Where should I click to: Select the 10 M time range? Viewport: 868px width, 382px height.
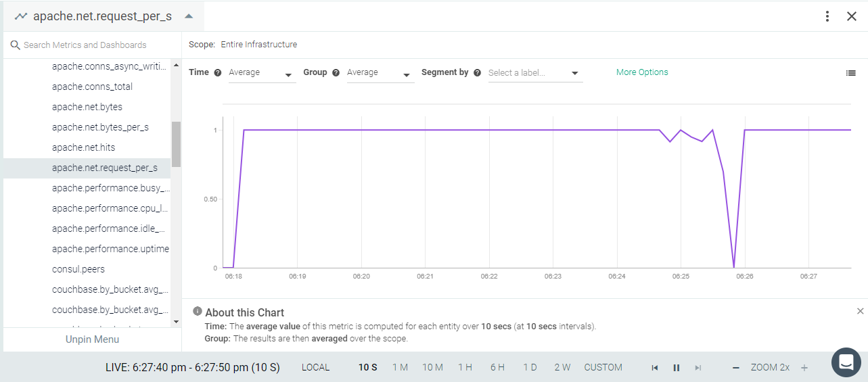433,368
